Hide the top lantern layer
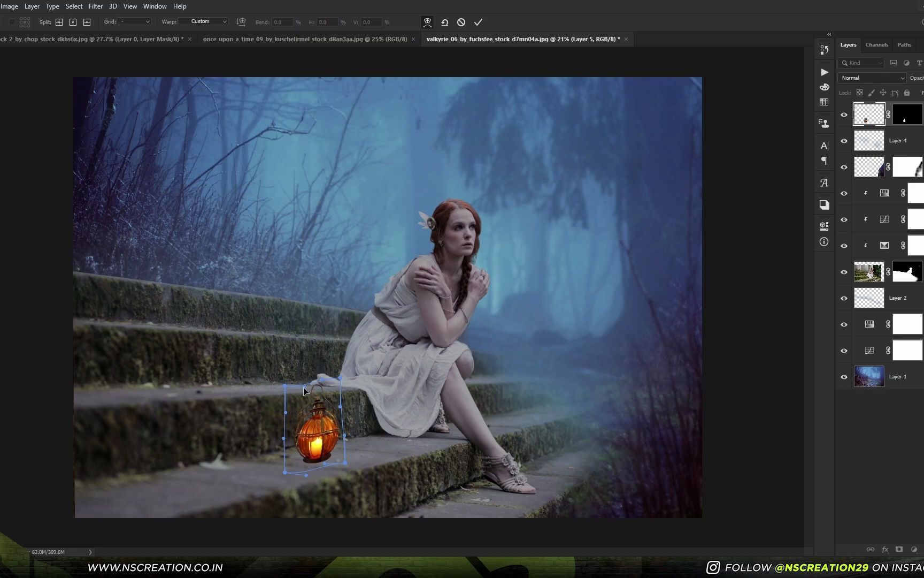Screen dimensions: 924x578 click(844, 115)
